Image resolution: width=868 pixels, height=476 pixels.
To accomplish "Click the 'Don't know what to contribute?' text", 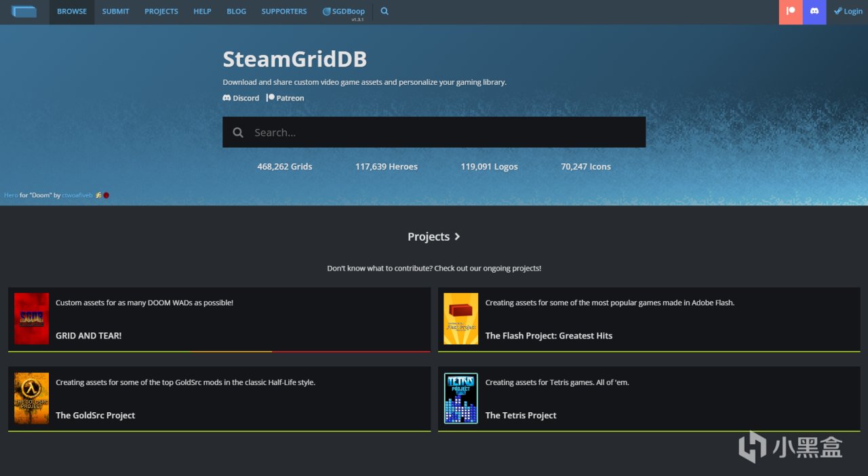I will tap(434, 269).
